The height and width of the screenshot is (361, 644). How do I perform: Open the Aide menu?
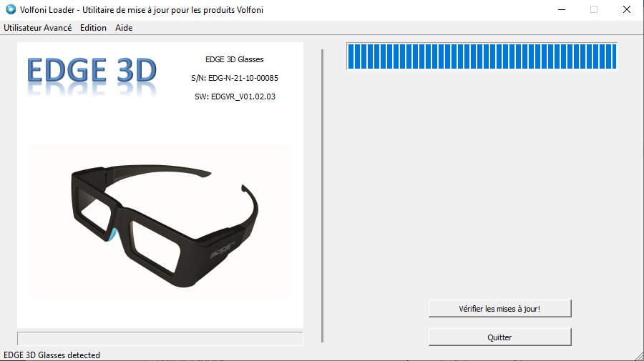(x=124, y=28)
